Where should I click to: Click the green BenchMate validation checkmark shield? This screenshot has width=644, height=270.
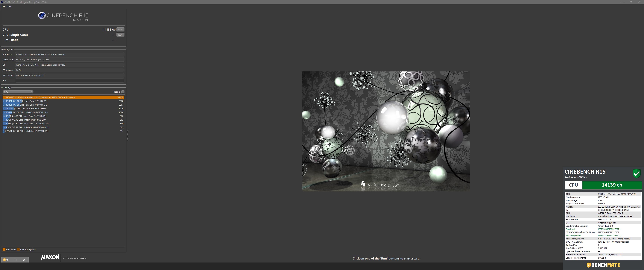pyautogui.click(x=637, y=173)
